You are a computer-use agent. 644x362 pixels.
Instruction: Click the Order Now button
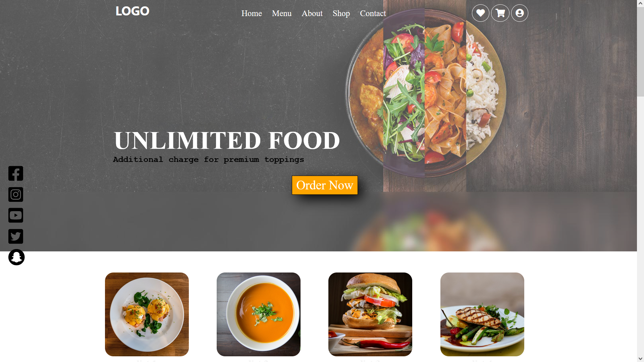tap(325, 185)
